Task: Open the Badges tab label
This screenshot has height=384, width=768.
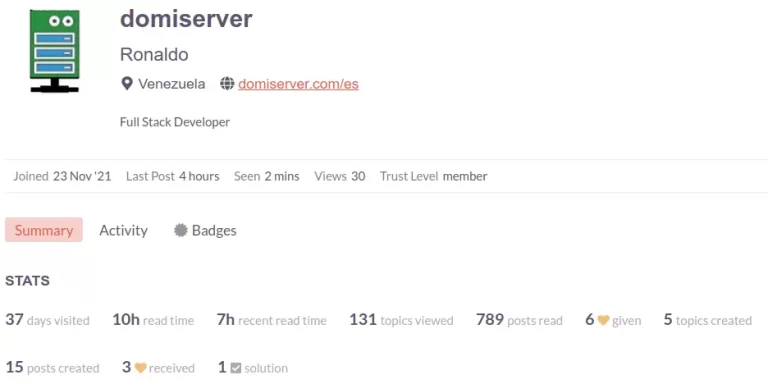Action: point(214,230)
